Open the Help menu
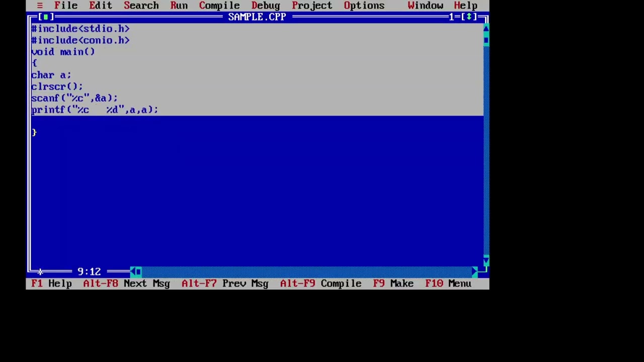 pyautogui.click(x=466, y=6)
